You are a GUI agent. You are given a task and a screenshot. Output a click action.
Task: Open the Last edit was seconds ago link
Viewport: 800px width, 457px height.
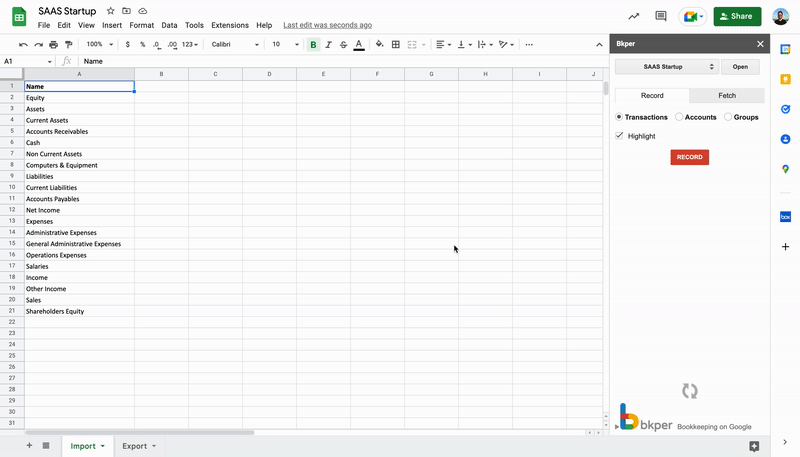tap(328, 25)
